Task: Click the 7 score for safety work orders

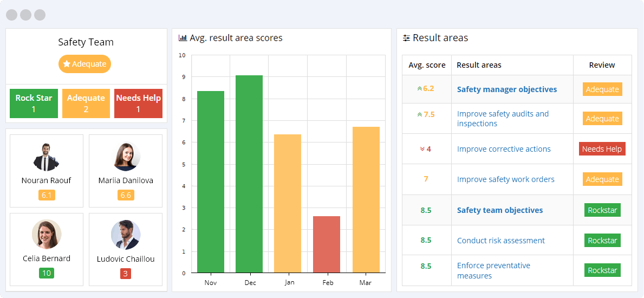Action: (426, 179)
